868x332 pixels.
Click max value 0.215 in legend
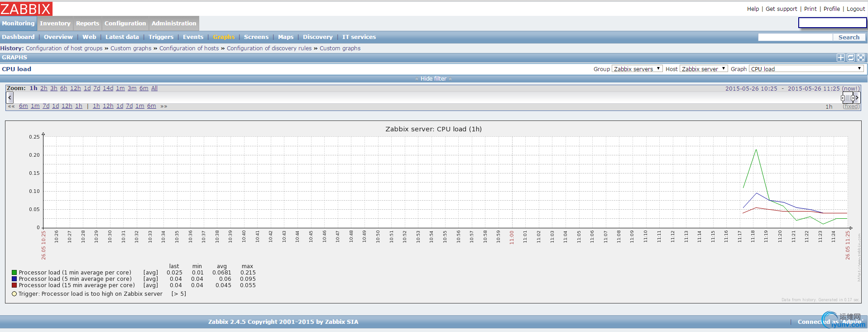(x=248, y=273)
